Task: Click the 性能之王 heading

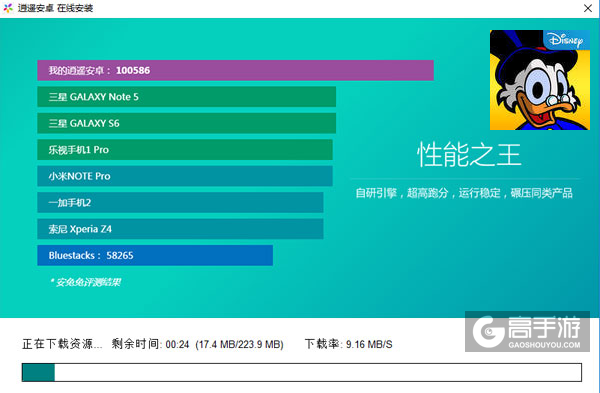Action: (x=469, y=154)
